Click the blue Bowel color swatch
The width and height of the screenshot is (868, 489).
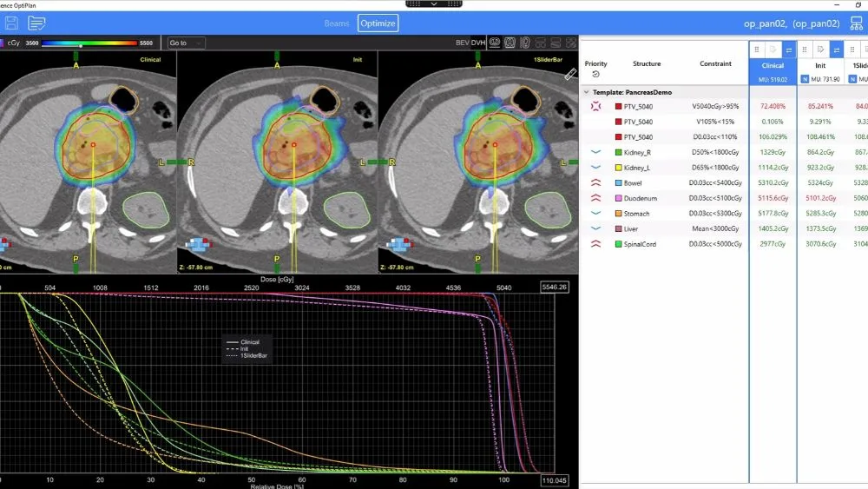click(x=618, y=182)
